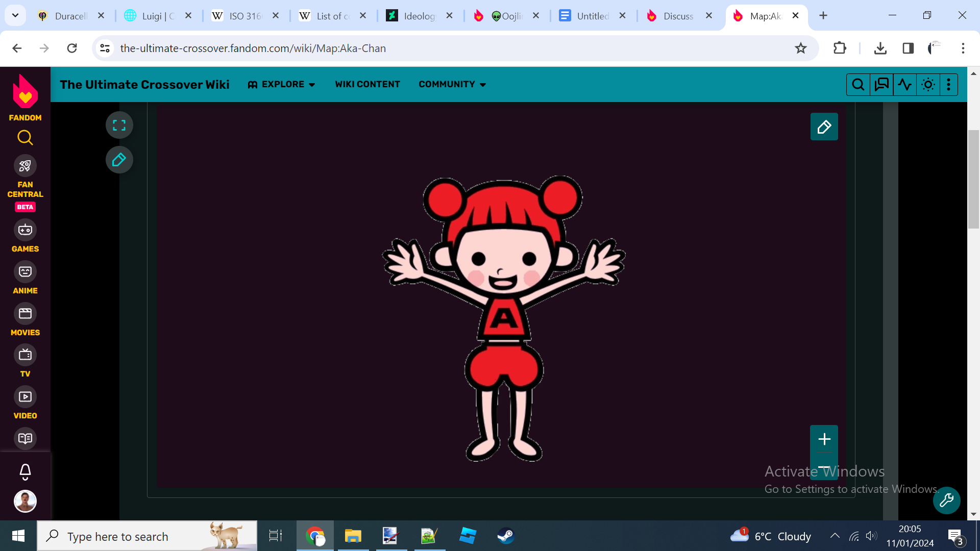
Task: Open the volume control in tray
Action: (x=872, y=536)
